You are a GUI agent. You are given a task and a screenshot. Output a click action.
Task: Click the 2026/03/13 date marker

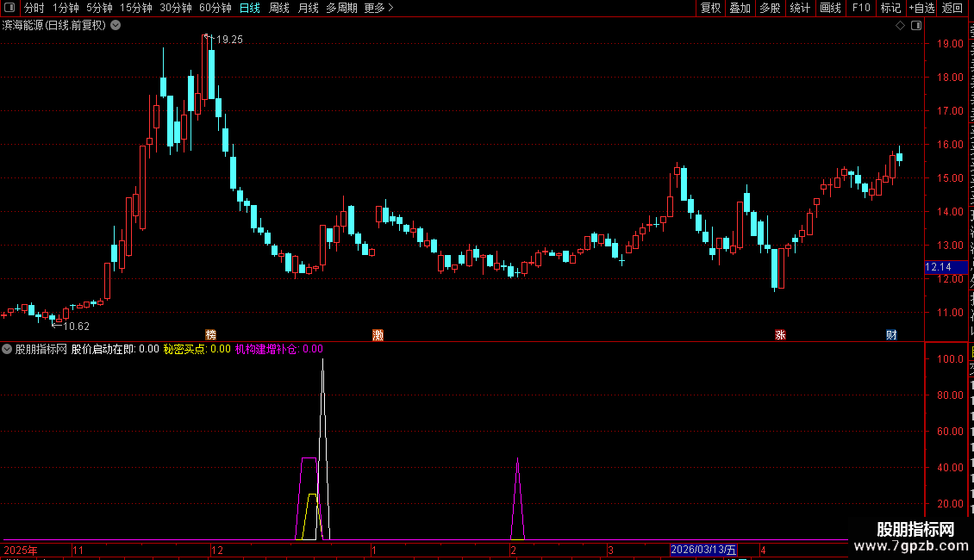pyautogui.click(x=704, y=550)
